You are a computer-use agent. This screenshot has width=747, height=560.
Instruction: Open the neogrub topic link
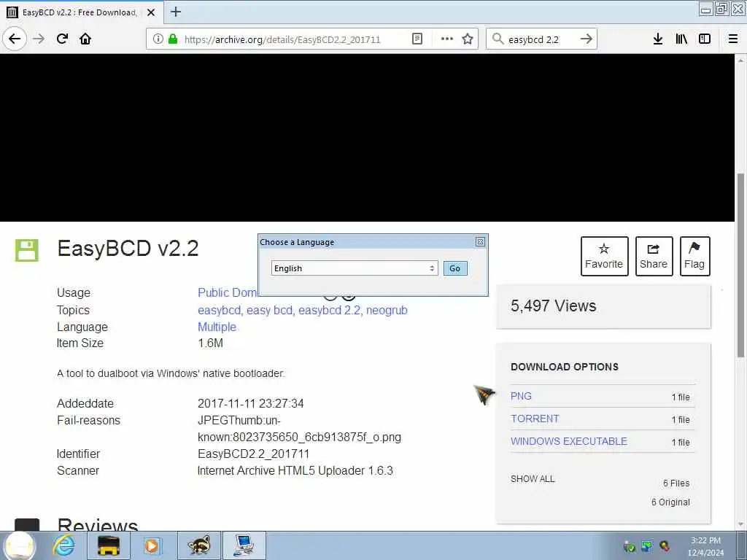click(x=387, y=310)
